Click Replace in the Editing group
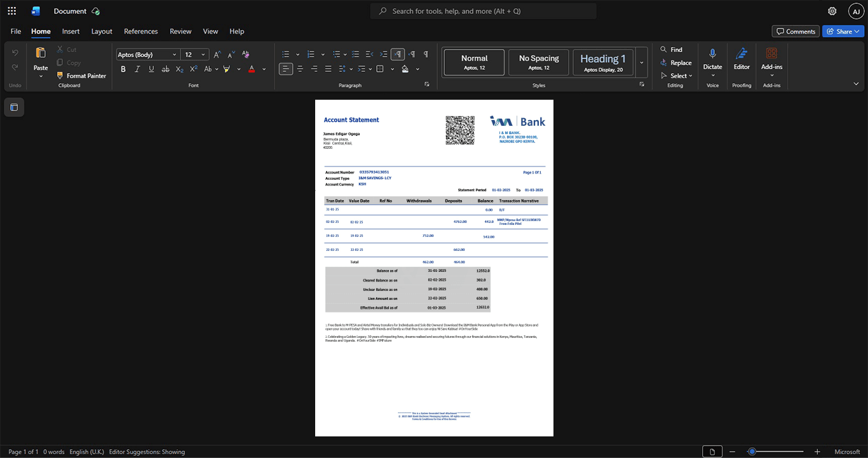The width and height of the screenshot is (868, 458). (x=675, y=62)
